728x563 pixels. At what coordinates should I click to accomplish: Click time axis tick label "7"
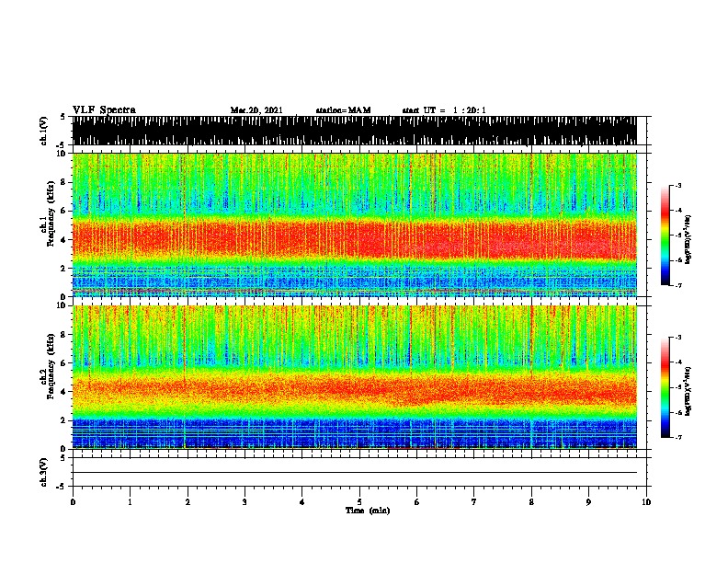point(474,502)
